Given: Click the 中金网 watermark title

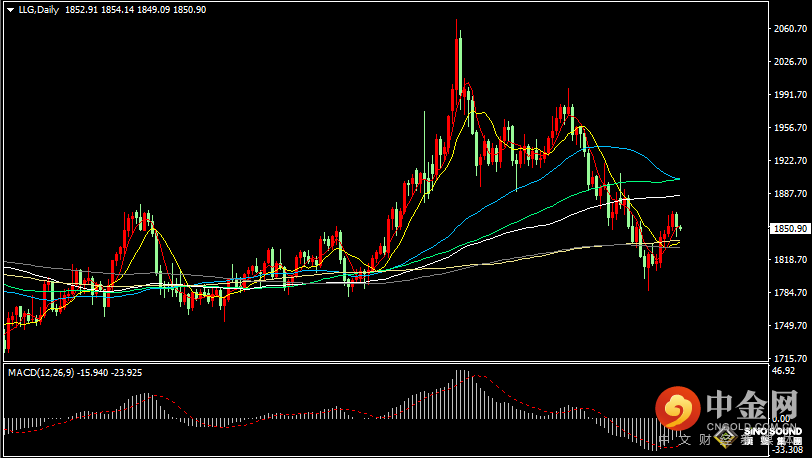Looking at the screenshot, I should [x=753, y=405].
